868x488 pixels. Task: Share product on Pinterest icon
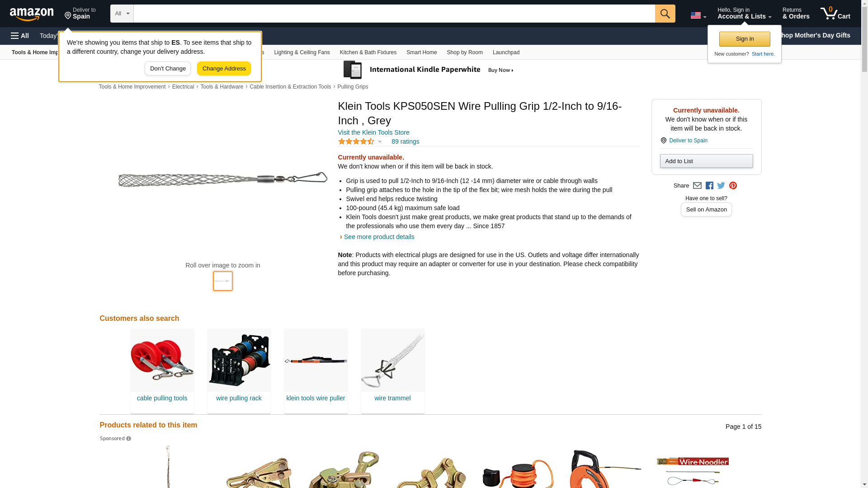pos(733,186)
